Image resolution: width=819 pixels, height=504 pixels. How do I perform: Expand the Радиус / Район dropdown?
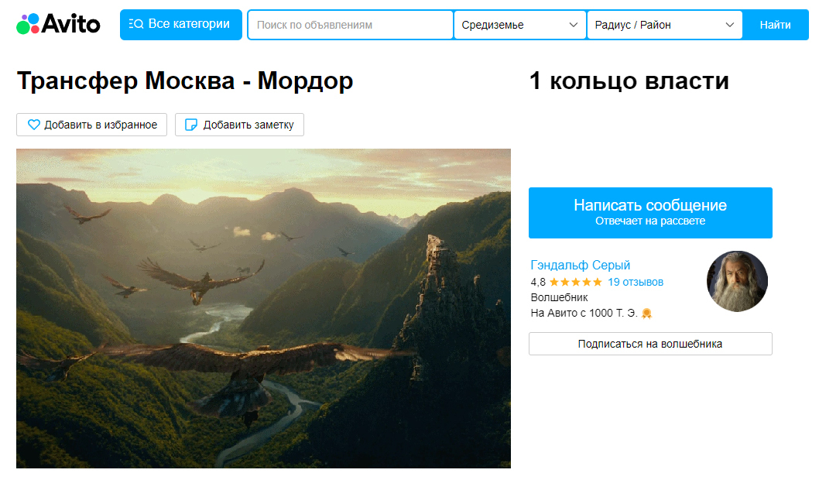[664, 25]
